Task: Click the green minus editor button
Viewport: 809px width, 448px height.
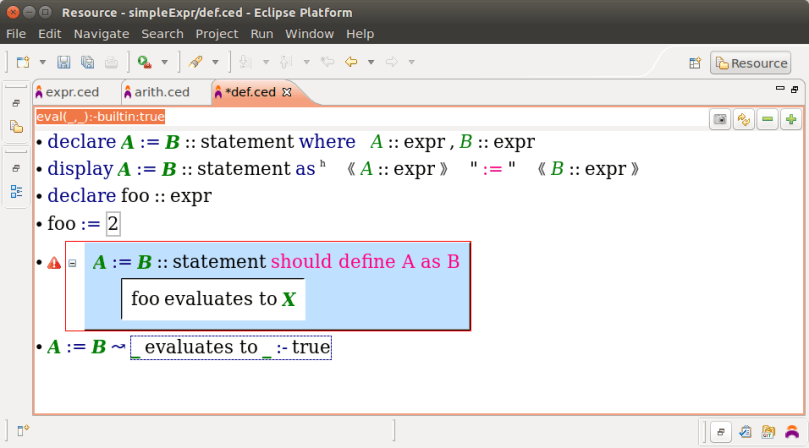Action: pyautogui.click(x=768, y=119)
